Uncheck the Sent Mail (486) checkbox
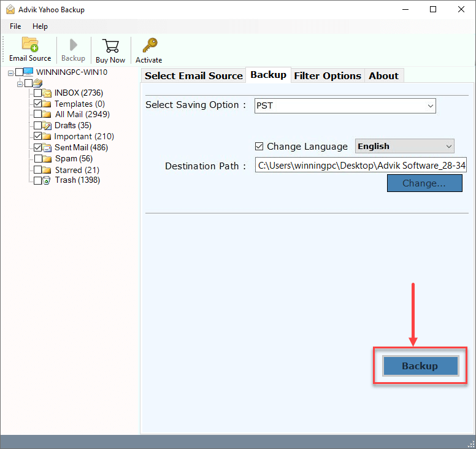 click(x=38, y=148)
